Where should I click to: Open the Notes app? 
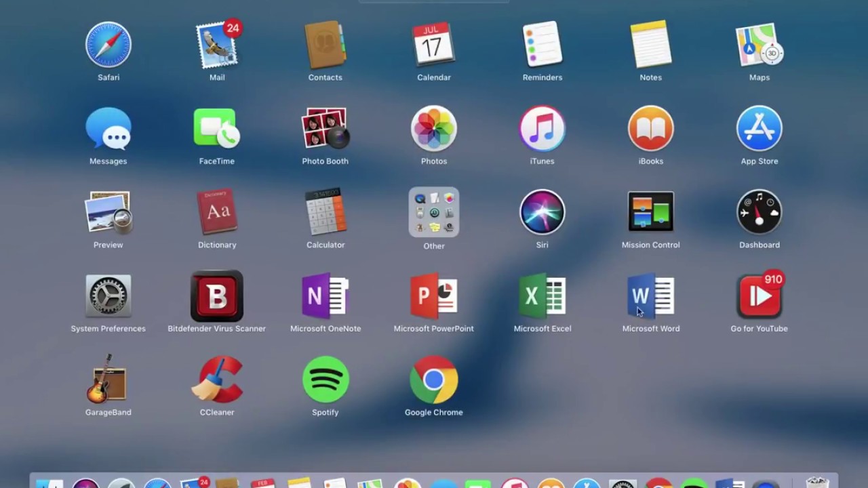pos(651,45)
